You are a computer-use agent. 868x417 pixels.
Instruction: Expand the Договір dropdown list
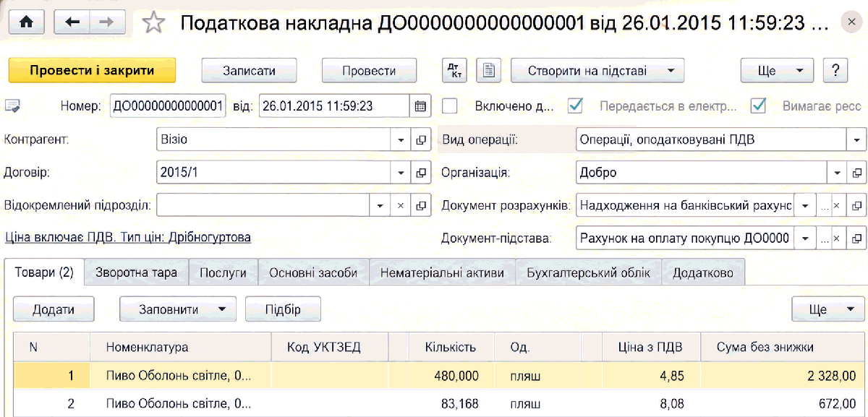401,172
